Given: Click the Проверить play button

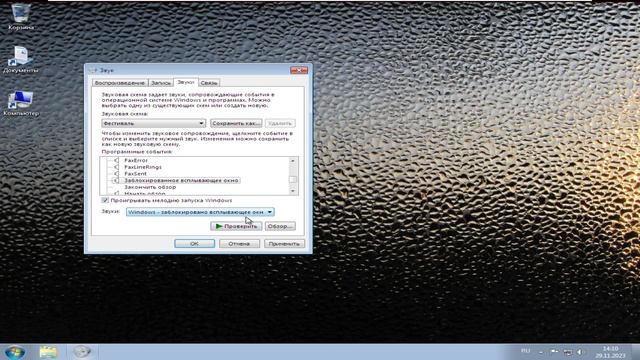Looking at the screenshot, I should pyautogui.click(x=236, y=226).
